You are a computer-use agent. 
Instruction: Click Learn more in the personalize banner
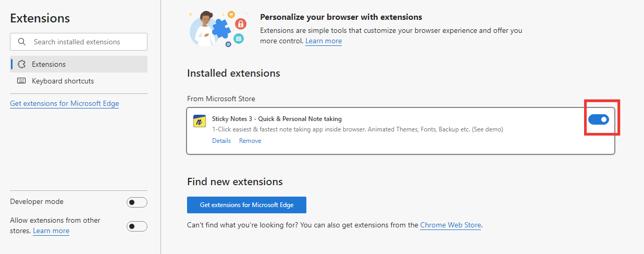(324, 41)
